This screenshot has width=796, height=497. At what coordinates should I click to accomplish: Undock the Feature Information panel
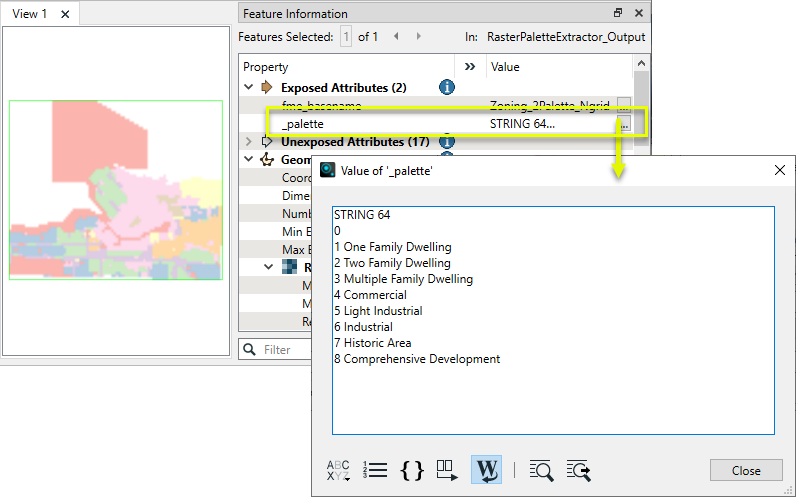tap(618, 13)
